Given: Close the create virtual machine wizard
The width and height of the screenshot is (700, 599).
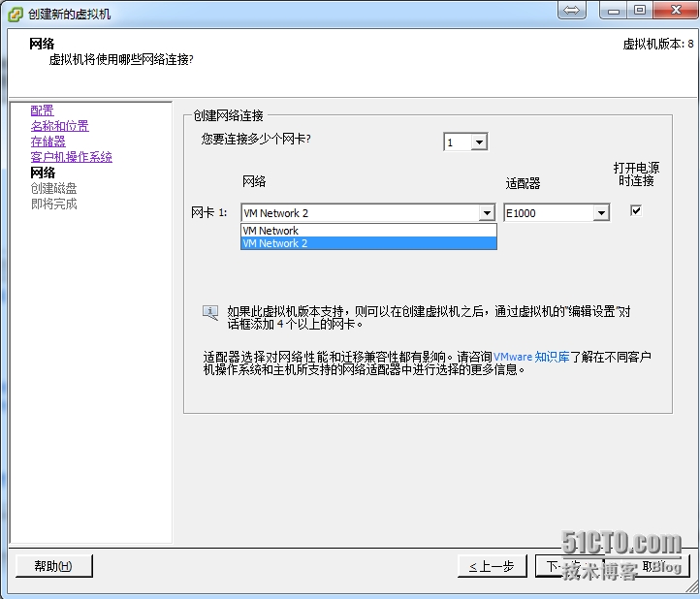Looking at the screenshot, I should pyautogui.click(x=676, y=10).
